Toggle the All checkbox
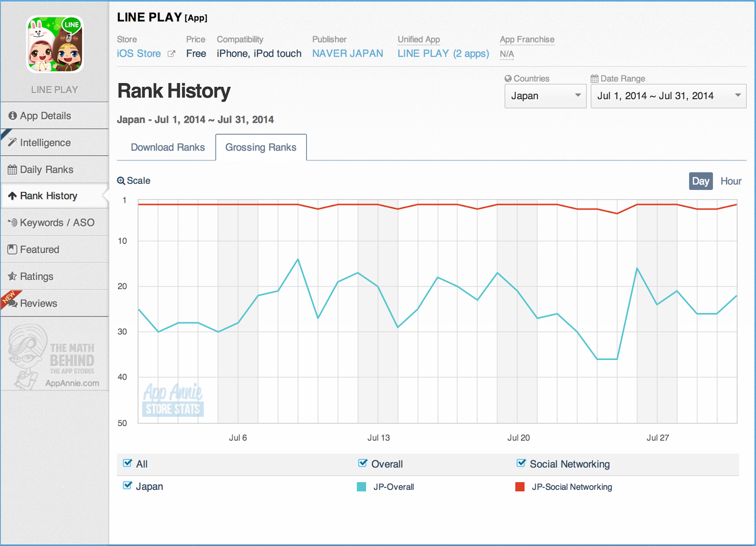 [127, 463]
